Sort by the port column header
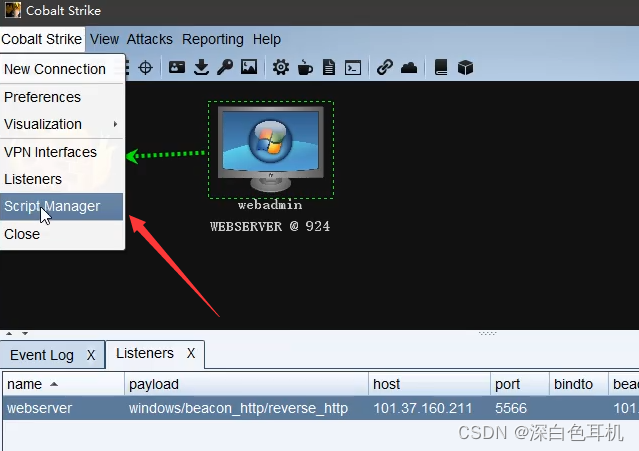 point(520,384)
